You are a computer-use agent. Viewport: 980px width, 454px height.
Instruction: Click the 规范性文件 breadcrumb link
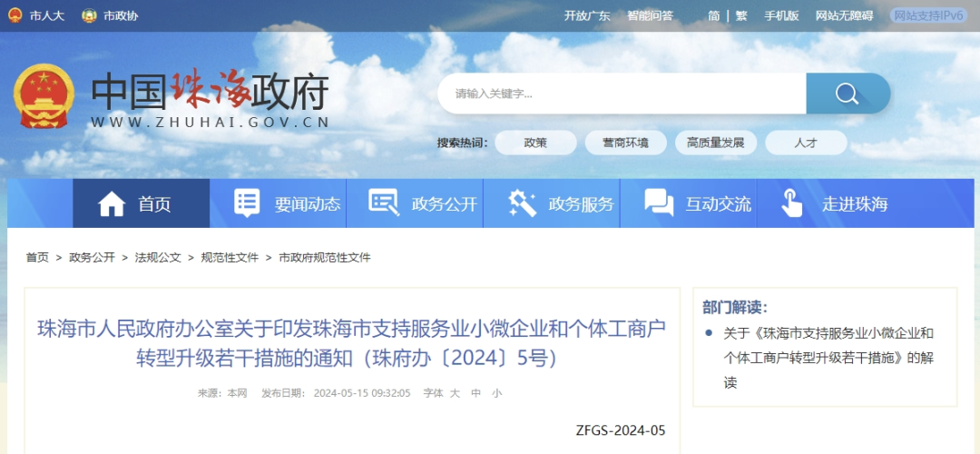click(x=230, y=258)
